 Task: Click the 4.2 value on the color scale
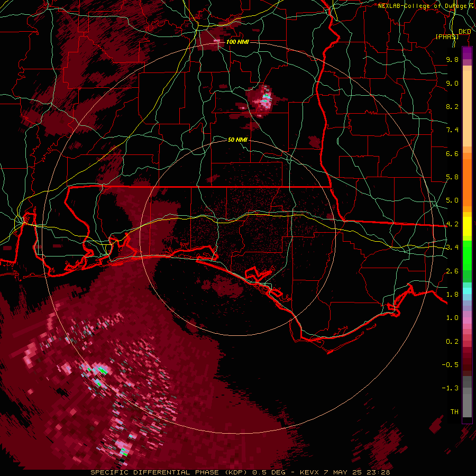click(x=452, y=224)
